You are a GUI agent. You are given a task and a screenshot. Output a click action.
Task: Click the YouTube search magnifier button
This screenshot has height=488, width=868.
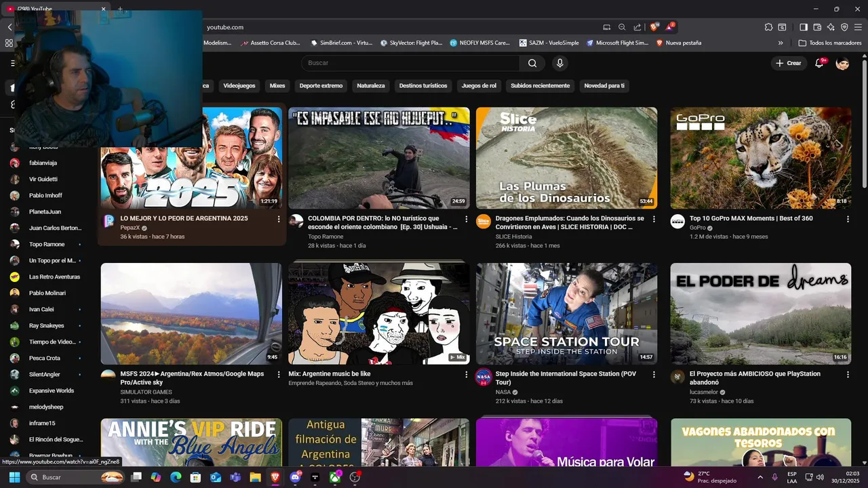coord(532,63)
